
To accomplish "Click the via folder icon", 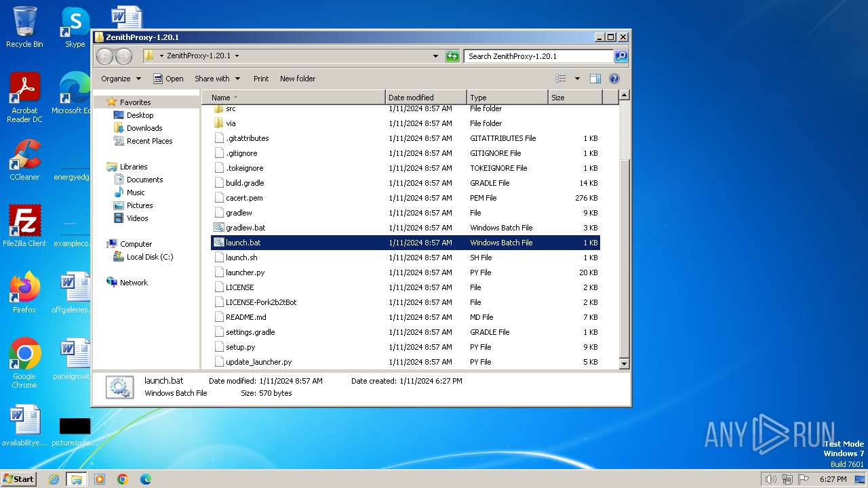I will 218,123.
